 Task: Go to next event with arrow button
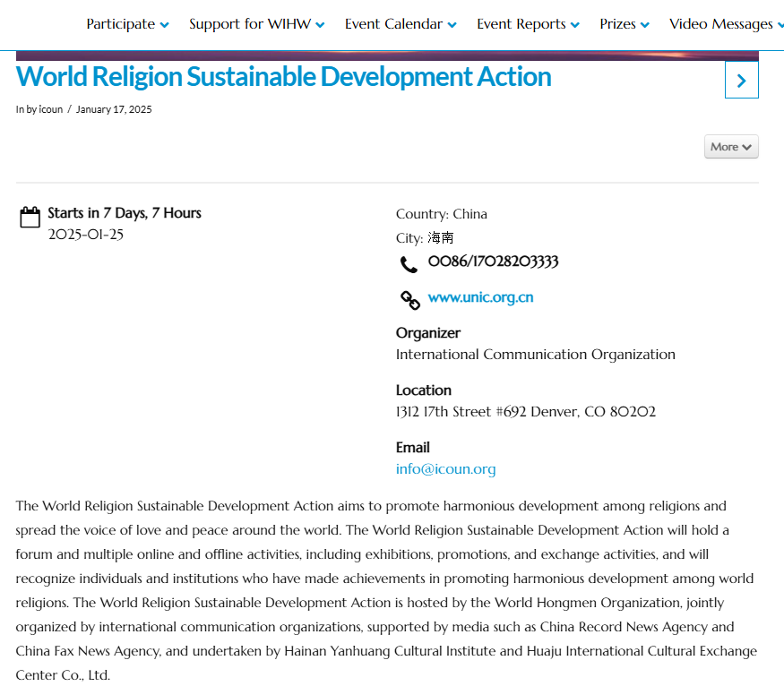[742, 80]
